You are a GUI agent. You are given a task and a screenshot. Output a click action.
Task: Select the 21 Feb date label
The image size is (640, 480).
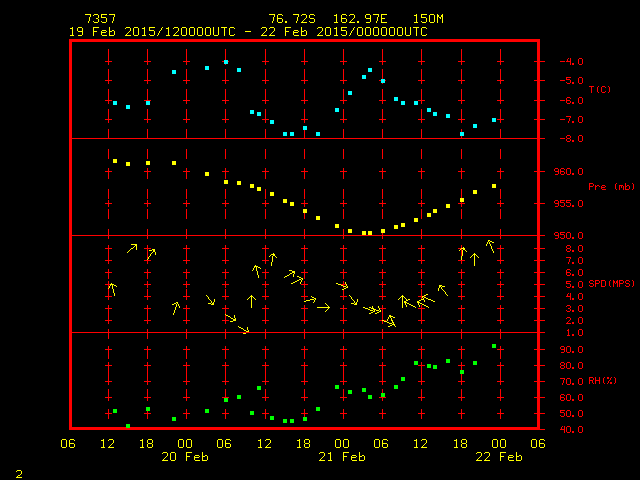[341, 456]
